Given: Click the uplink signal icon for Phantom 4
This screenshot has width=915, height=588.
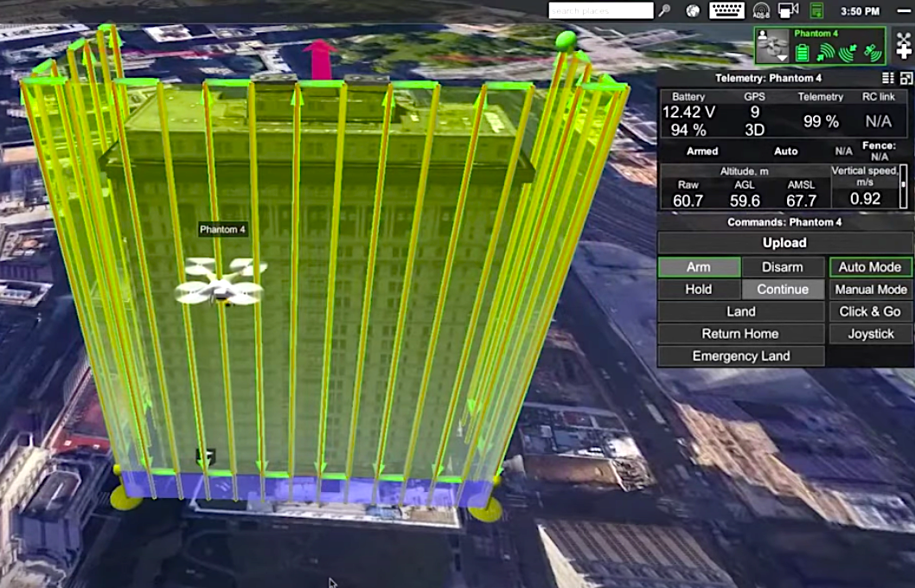Looking at the screenshot, I should [824, 54].
